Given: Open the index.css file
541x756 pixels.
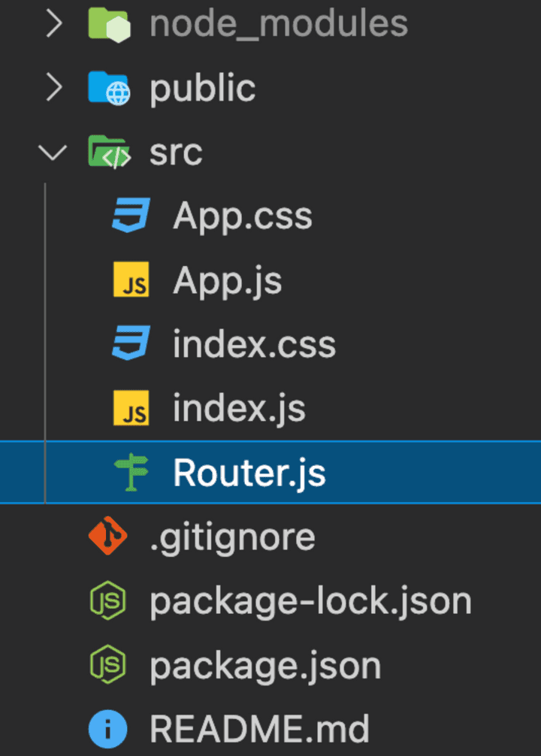Looking at the screenshot, I should [x=254, y=345].
